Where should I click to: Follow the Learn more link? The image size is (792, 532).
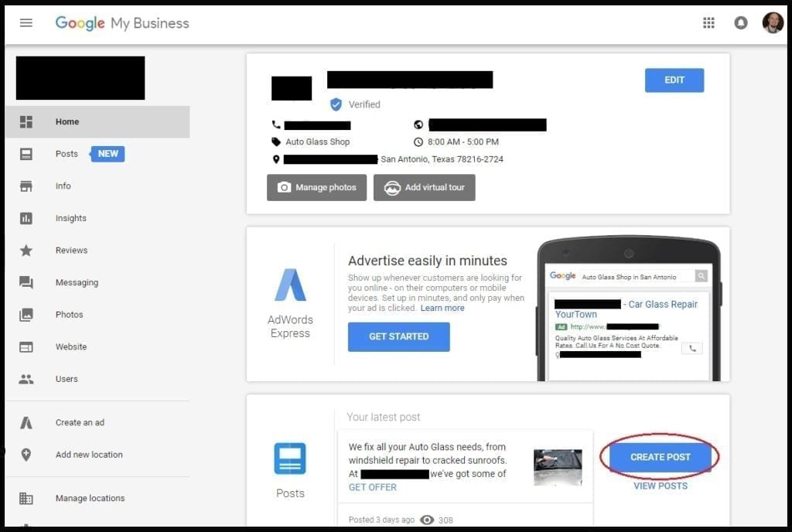442,309
